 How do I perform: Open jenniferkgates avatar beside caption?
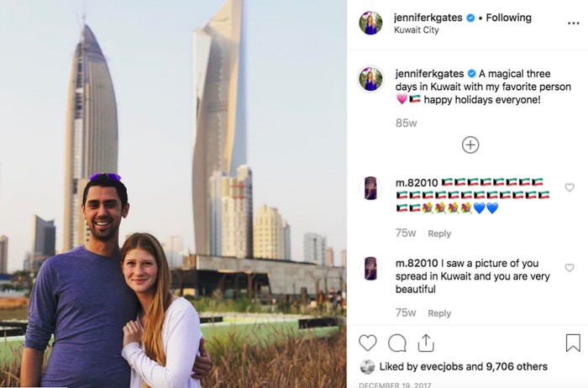point(370,79)
